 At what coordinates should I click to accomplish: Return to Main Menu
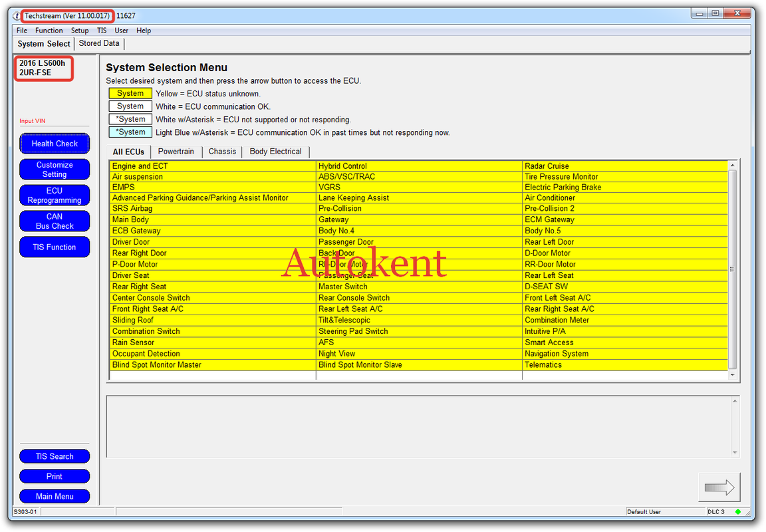[x=55, y=496]
